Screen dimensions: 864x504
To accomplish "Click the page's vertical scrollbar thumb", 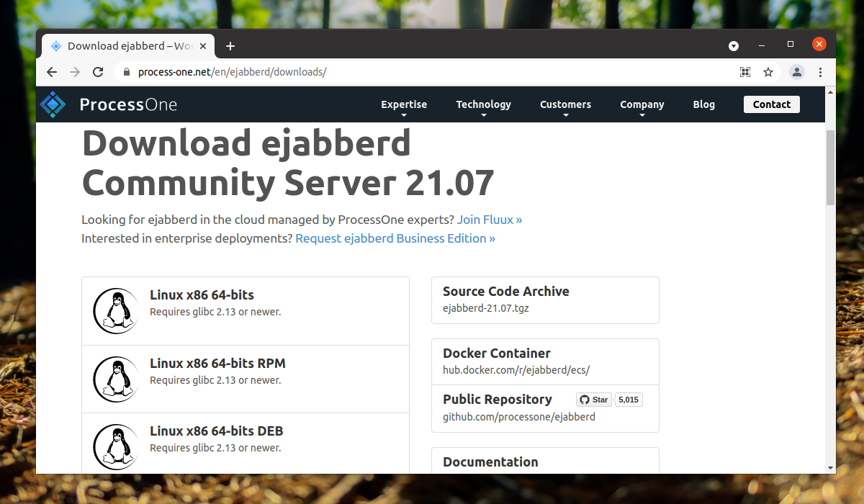I will (830, 167).
